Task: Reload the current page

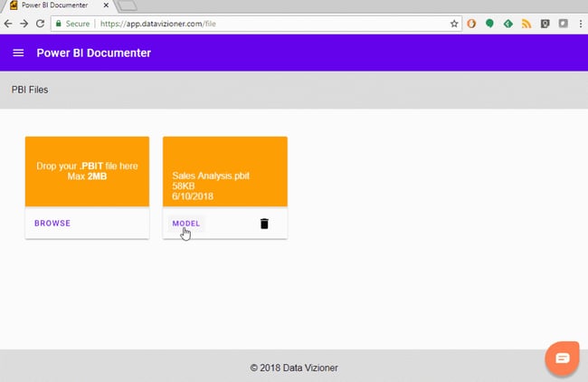Action: 40,24
